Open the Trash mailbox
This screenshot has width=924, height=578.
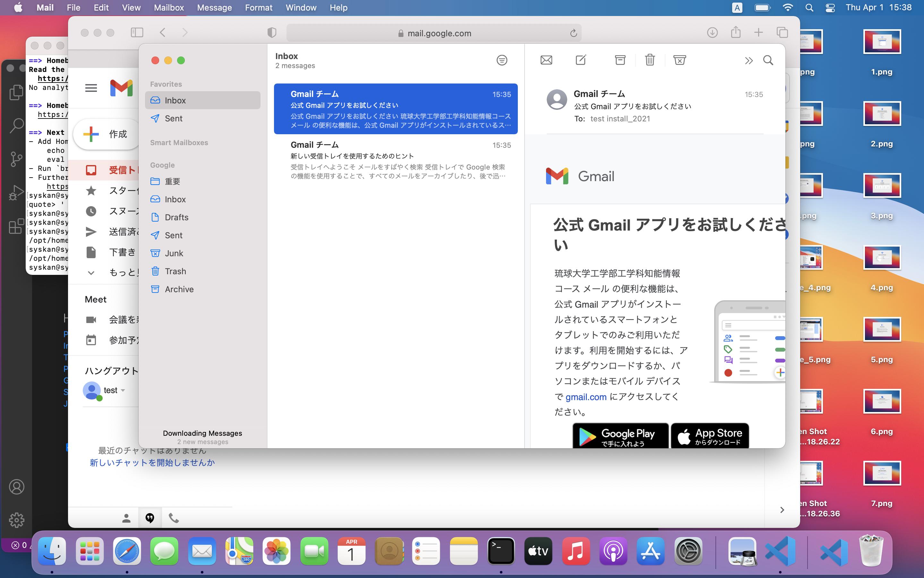(x=203, y=271)
